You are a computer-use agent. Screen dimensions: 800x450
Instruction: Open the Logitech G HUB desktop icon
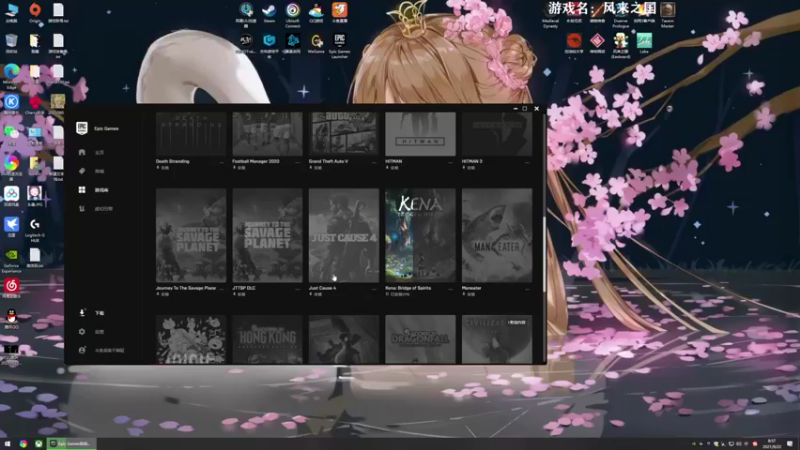(x=35, y=230)
